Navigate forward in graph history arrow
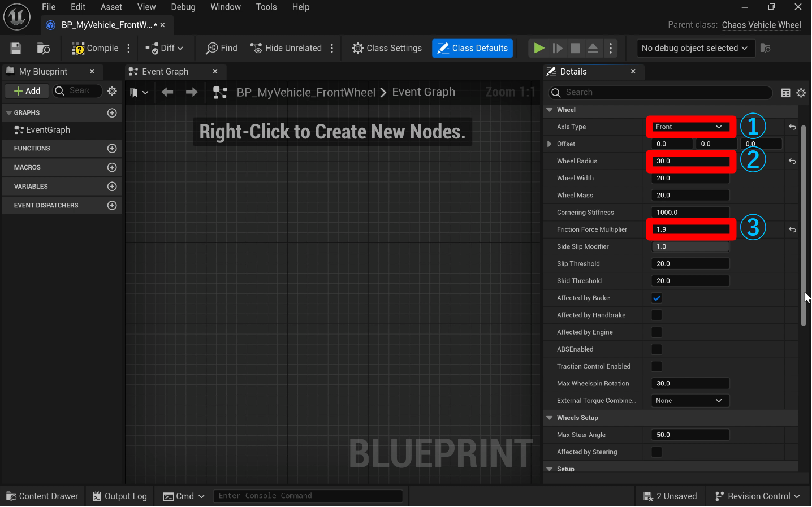Viewport: 812px width, 507px height. (192, 92)
